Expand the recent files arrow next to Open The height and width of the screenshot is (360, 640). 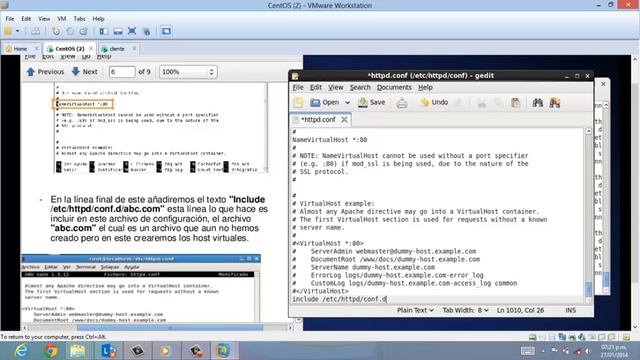click(x=347, y=102)
